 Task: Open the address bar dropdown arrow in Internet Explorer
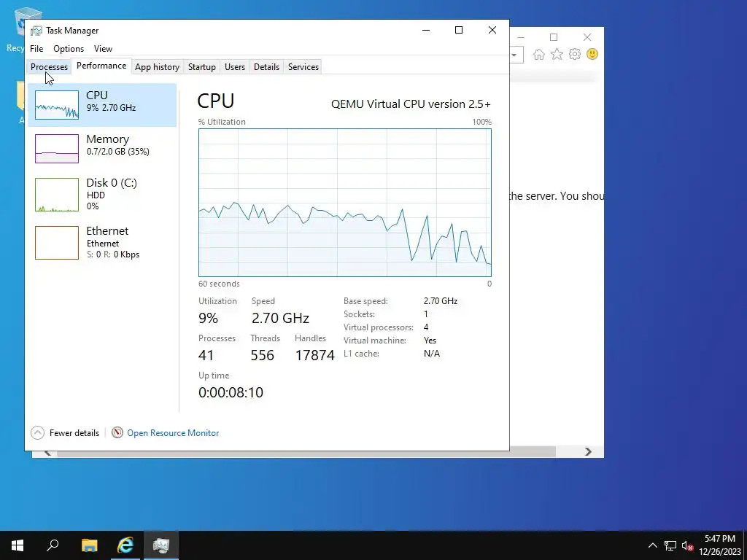(514, 55)
